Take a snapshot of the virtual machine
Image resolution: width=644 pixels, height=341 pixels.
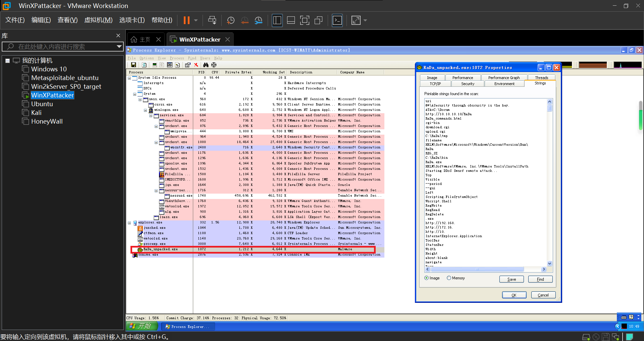[231, 20]
